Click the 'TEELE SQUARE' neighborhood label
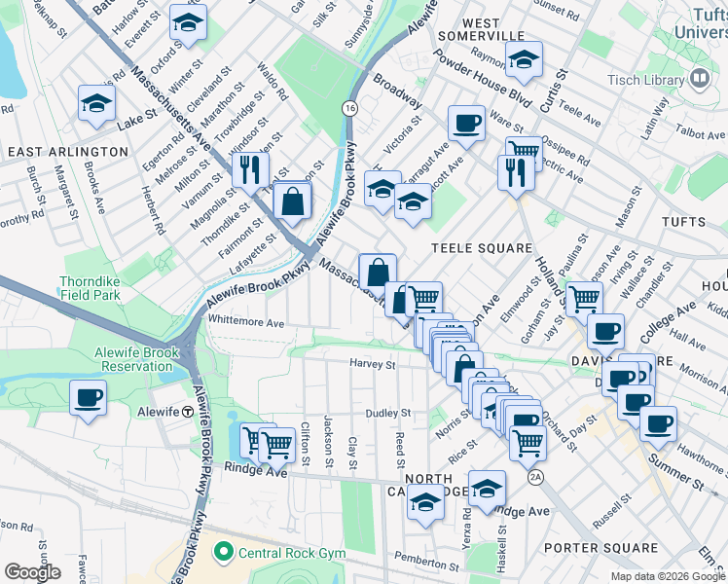The image size is (728, 584). coord(482,248)
